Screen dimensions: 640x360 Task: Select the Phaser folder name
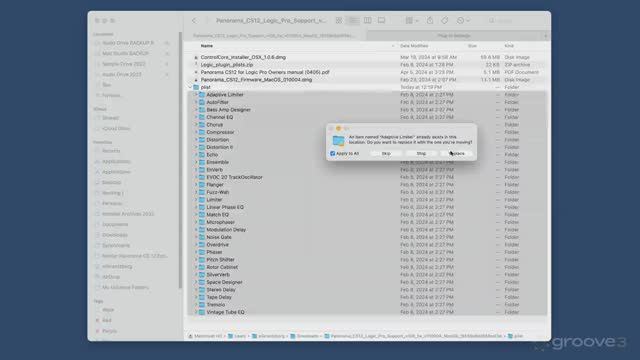214,252
